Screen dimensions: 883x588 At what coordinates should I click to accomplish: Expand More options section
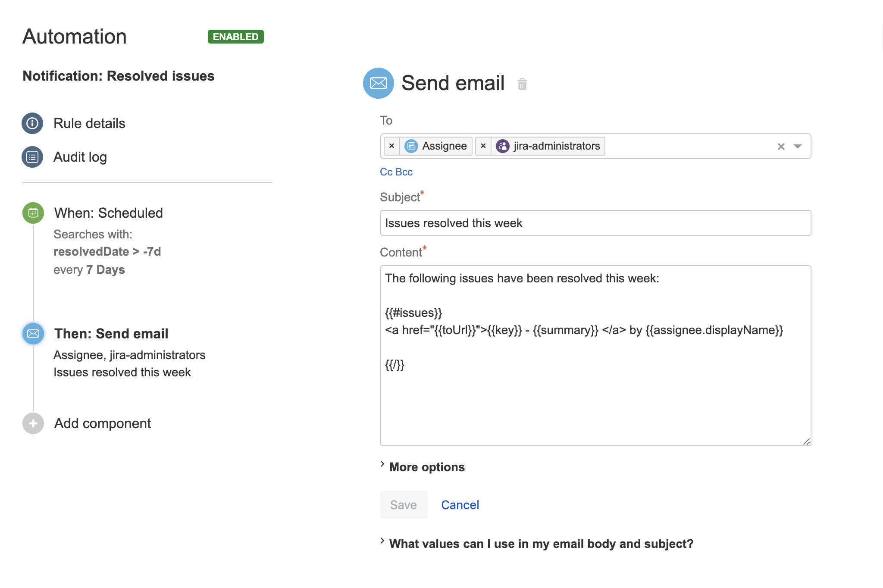(x=426, y=467)
